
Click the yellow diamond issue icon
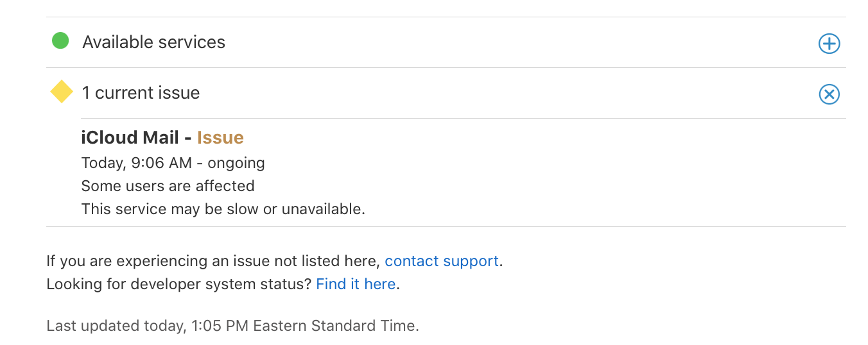62,92
